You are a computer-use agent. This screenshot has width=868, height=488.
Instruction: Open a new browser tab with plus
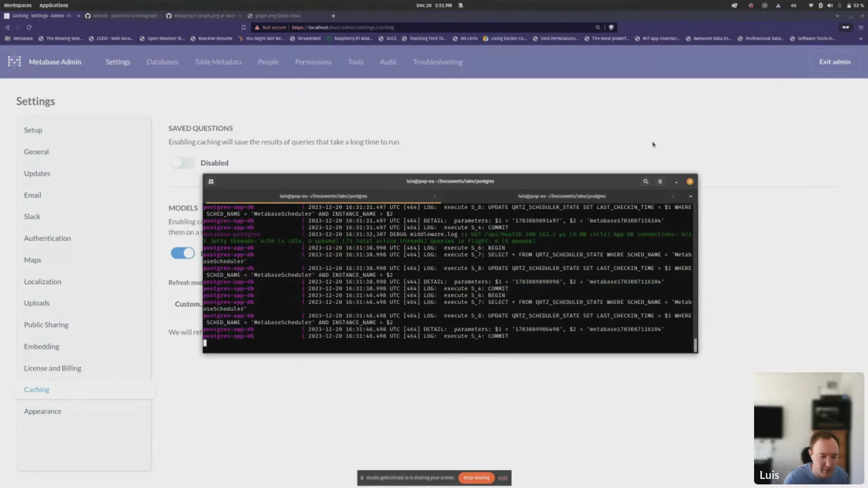pyautogui.click(x=333, y=16)
